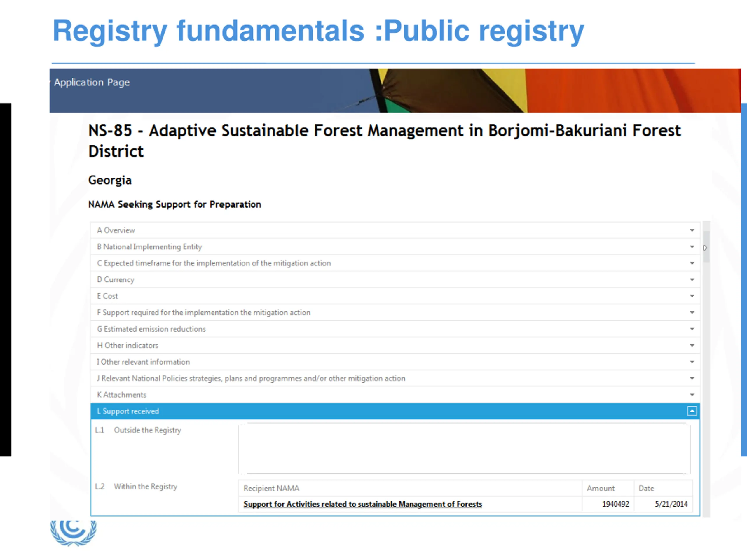The height and width of the screenshot is (560, 747).
Task: Open the H Other indicators section
Action: click(x=395, y=345)
